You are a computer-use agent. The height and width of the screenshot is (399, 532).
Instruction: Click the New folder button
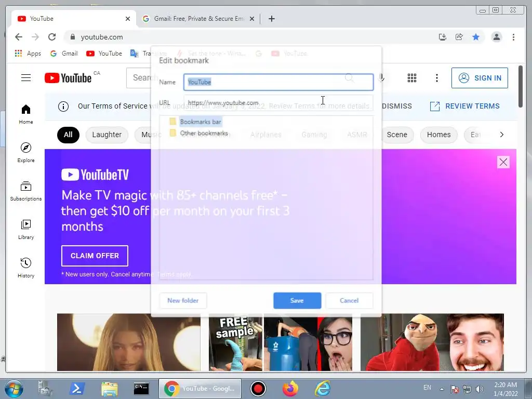pyautogui.click(x=183, y=301)
